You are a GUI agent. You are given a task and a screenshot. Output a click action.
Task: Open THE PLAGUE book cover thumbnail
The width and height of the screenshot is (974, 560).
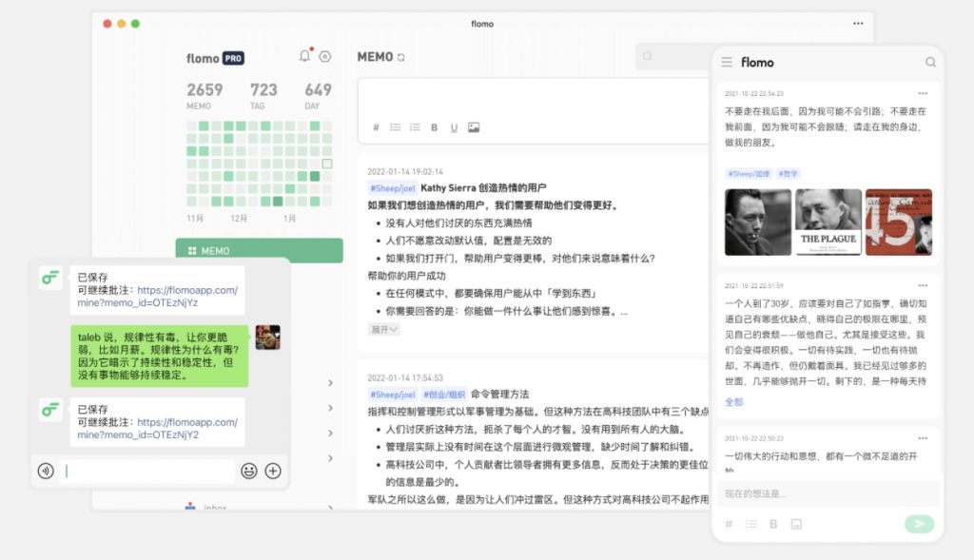[x=828, y=222]
